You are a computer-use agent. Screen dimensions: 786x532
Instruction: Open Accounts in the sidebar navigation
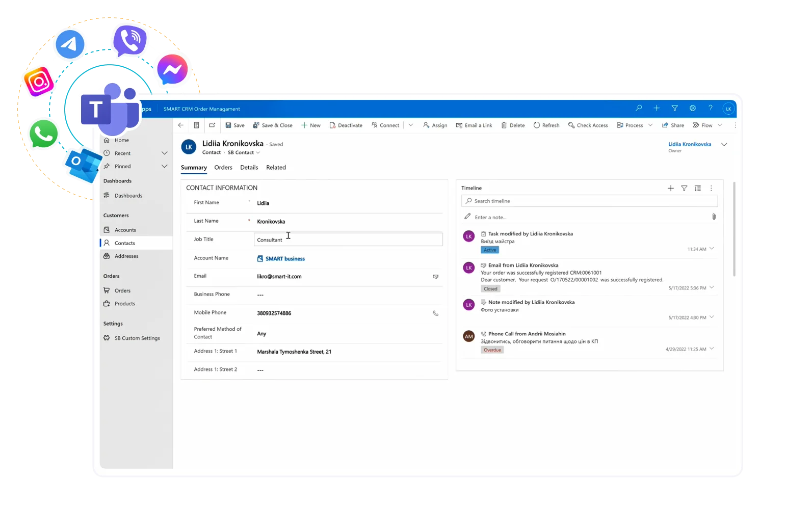(x=125, y=230)
